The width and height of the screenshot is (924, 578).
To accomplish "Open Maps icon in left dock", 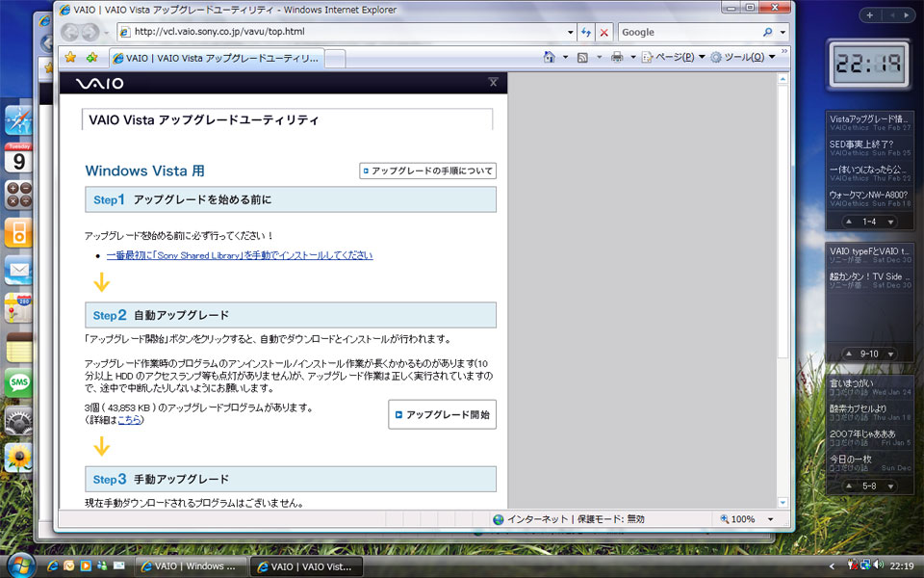I will pyautogui.click(x=18, y=307).
